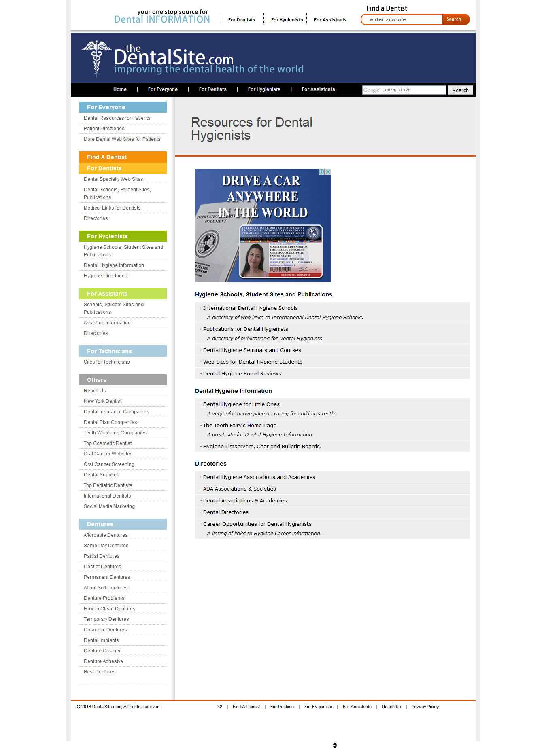This screenshot has width=546, height=756.
Task: Click the Google Custom Search field
Action: click(x=404, y=90)
